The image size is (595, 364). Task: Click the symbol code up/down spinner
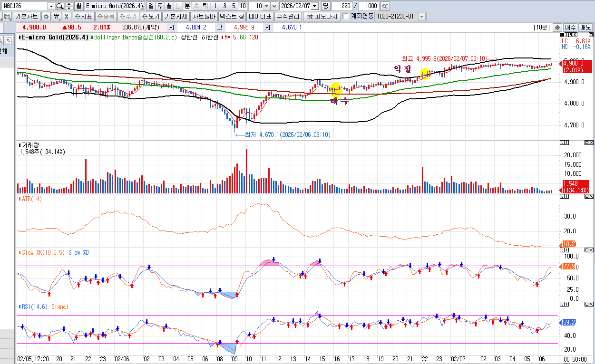click(69, 6)
